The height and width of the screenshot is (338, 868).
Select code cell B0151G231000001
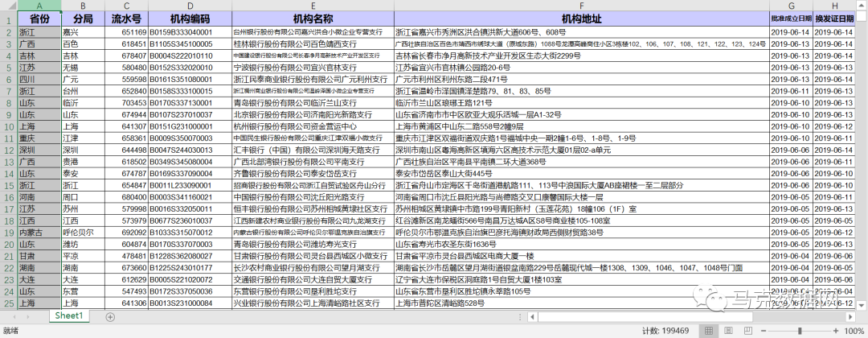pos(190,126)
